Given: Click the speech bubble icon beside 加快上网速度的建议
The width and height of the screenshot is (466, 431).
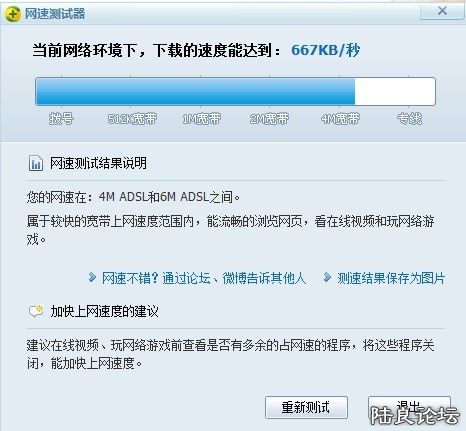Looking at the screenshot, I should 36,311.
